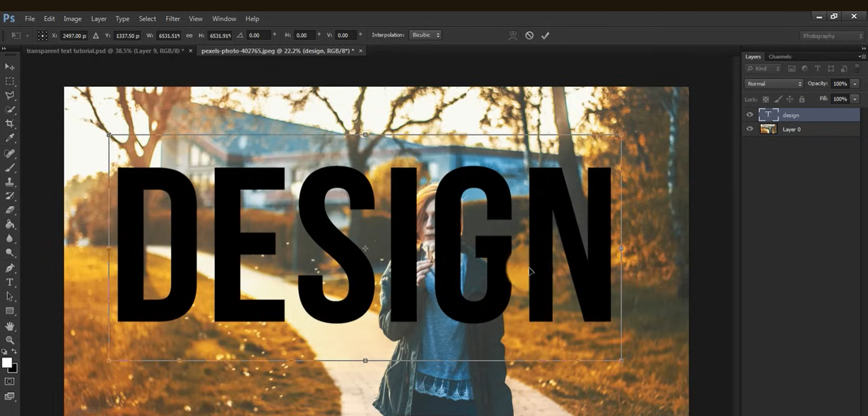Screen dimensions: 868x416
Task: Toggle filter for type layers
Action: tap(817, 69)
